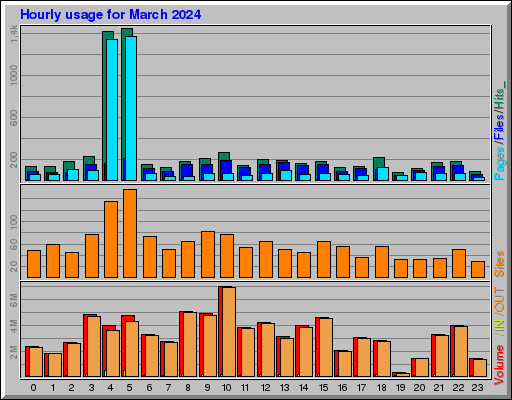This screenshot has height=400, width=512.
Task: Select the Volume bar for hour 3
Action: coord(92,346)
